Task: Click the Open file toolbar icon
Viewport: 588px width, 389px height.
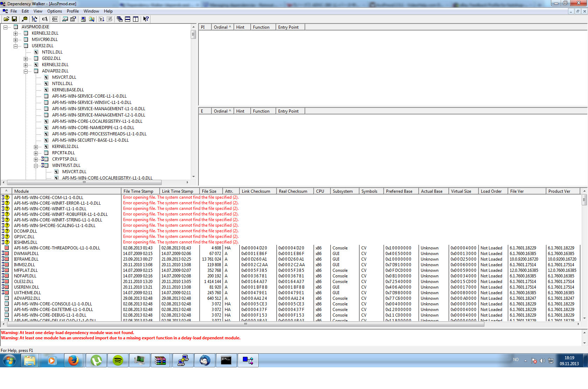Action: pyautogui.click(x=6, y=19)
